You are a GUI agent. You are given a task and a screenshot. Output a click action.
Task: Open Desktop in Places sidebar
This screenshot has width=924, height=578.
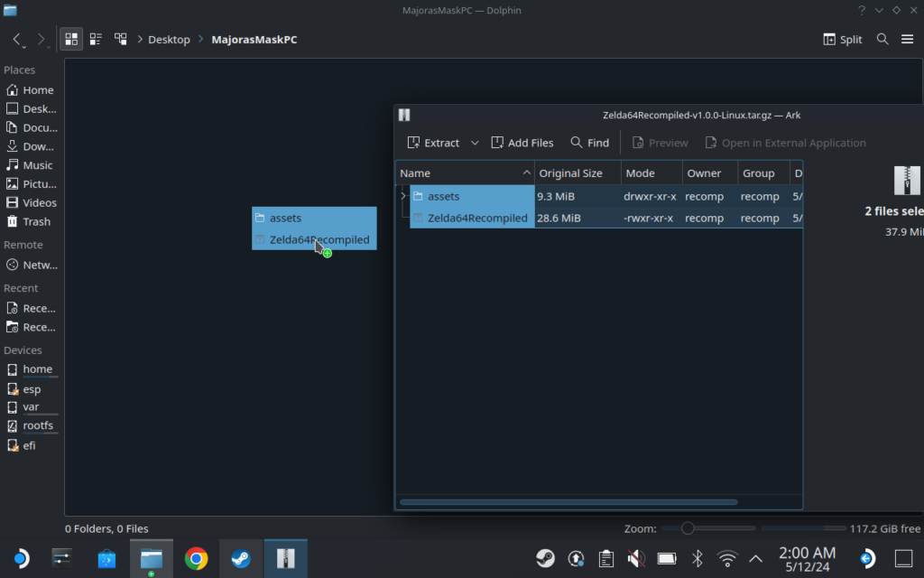[31, 109]
